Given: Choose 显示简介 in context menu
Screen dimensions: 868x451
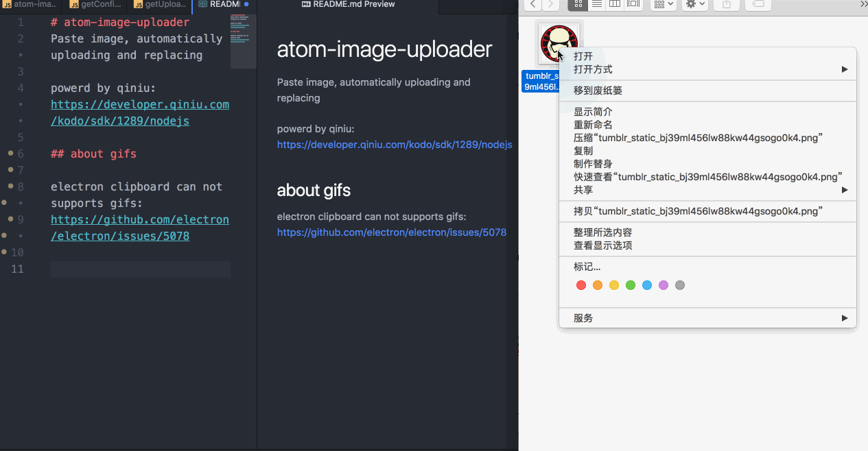Looking at the screenshot, I should click(x=708, y=112).
